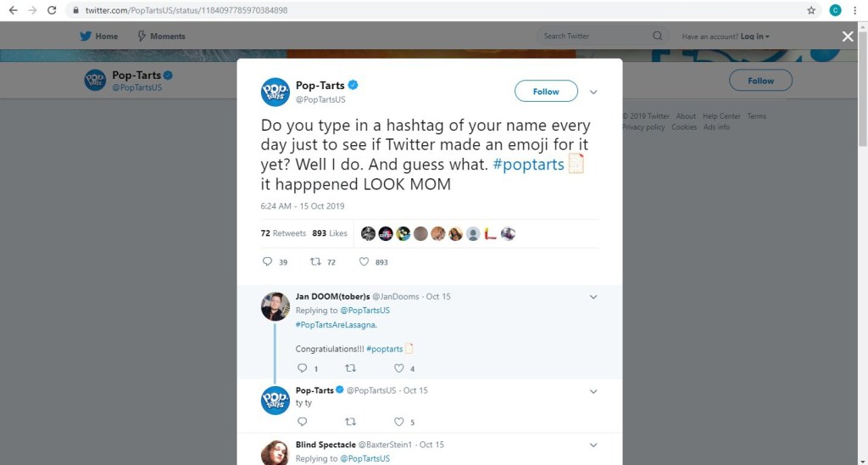
Task: Reply to the main Pop-Tarts tweet
Action: pos(268,262)
